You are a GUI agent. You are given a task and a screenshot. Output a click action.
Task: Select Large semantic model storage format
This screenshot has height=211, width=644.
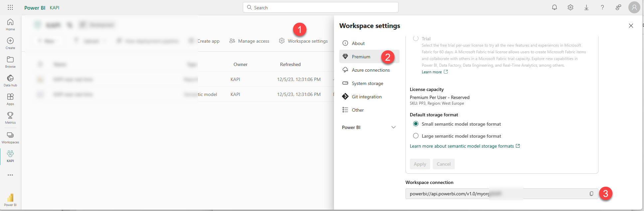(416, 136)
